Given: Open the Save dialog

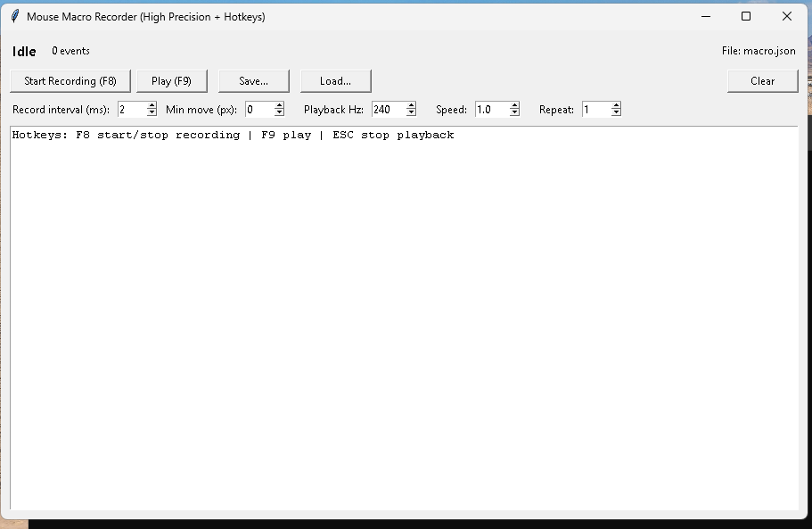Looking at the screenshot, I should pos(253,80).
